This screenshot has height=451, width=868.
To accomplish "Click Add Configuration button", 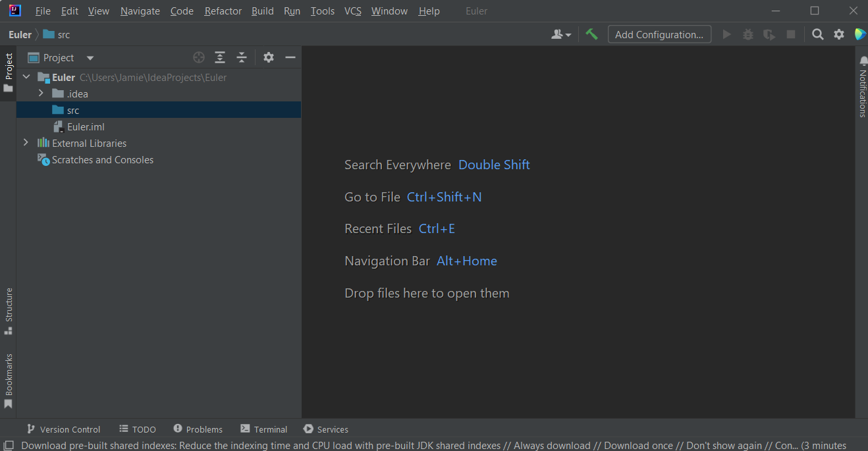I will coord(659,34).
